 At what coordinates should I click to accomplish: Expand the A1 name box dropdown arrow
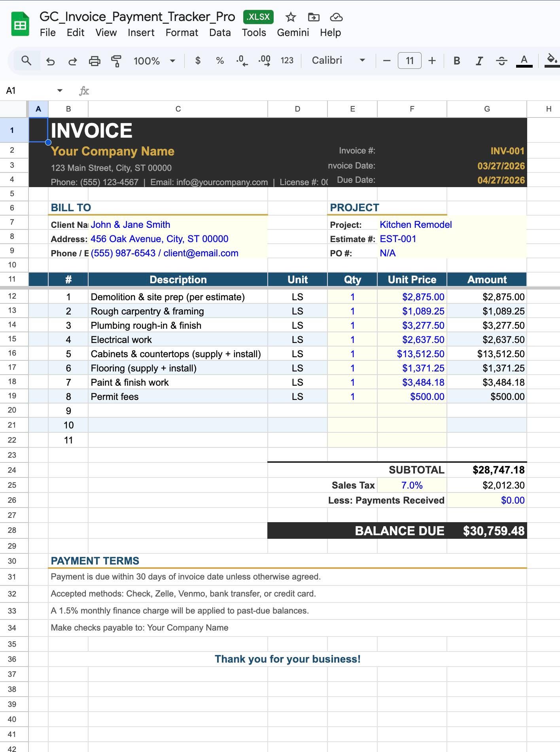(x=60, y=91)
